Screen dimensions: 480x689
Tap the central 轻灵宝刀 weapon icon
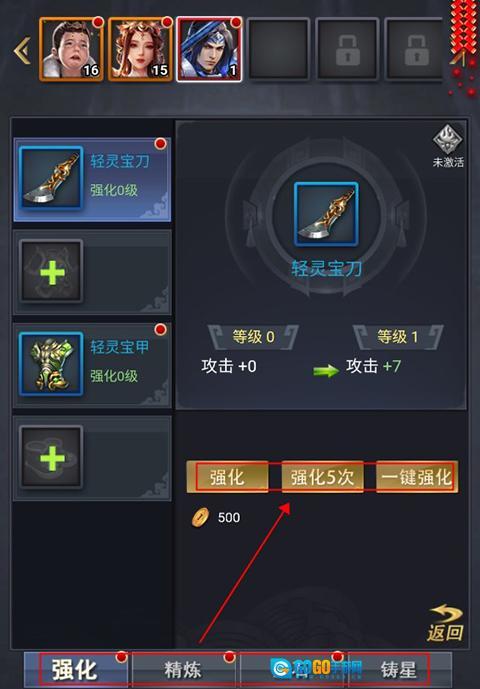pos(326,214)
